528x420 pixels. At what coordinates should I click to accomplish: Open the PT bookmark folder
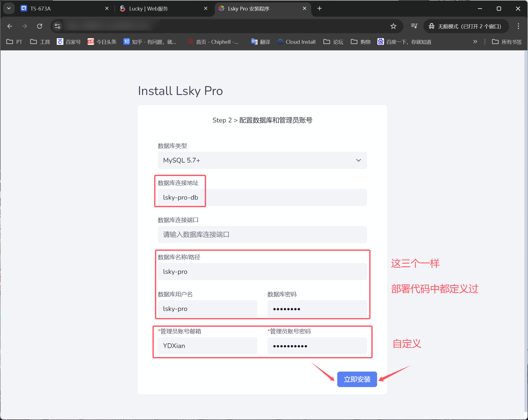tap(14, 42)
